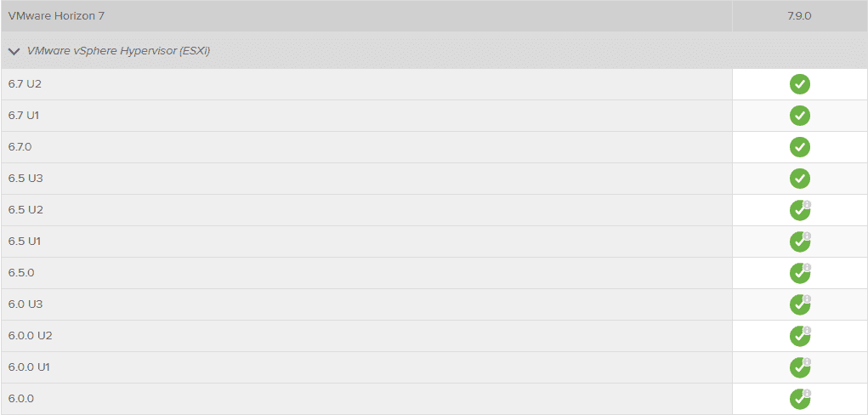
Task: Select the 6.5.0 row label
Action: pos(21,273)
